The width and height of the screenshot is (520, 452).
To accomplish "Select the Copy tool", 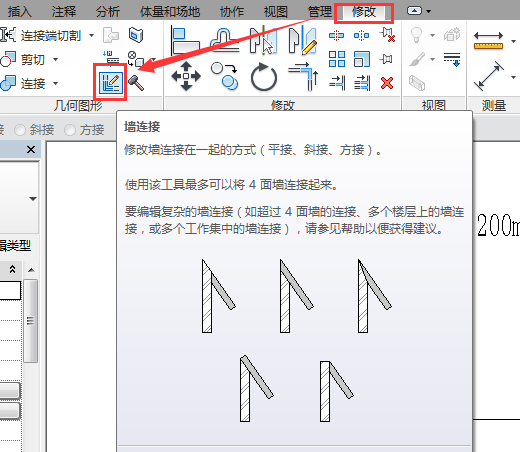I will pos(225,76).
